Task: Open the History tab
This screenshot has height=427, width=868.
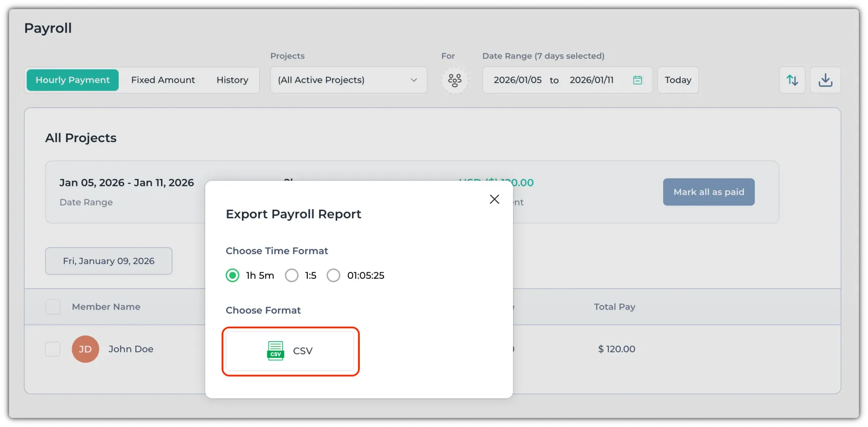Action: (232, 80)
